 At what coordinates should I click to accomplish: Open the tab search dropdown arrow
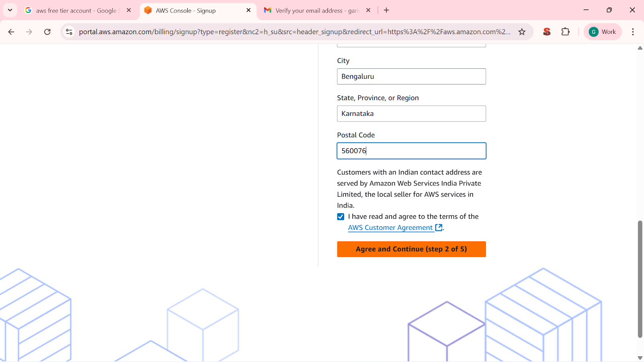(10, 10)
